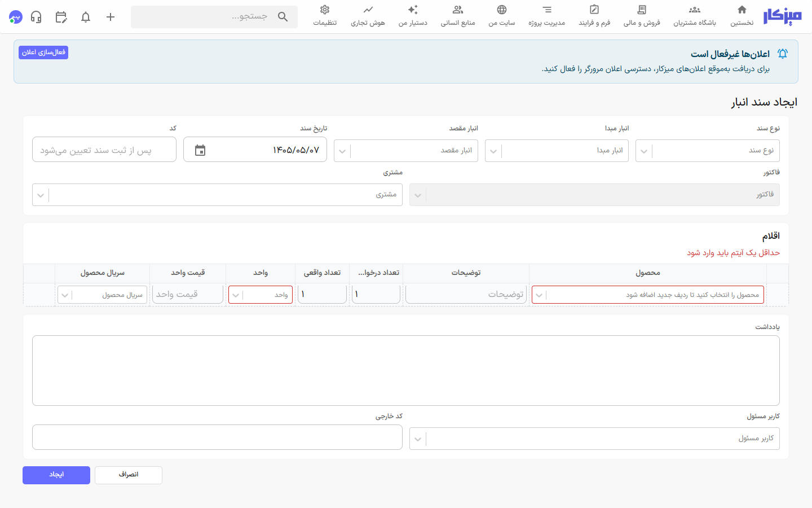Open the calendar edit icon in top bar

61,17
